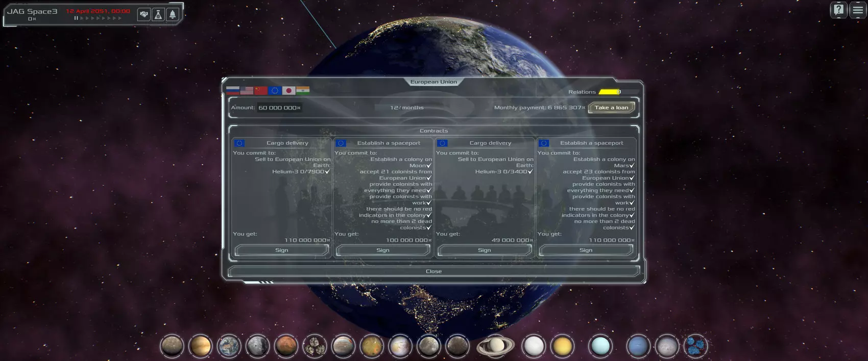Click the 49 000 000 reward value
The width and height of the screenshot is (868, 361).
[512, 240]
